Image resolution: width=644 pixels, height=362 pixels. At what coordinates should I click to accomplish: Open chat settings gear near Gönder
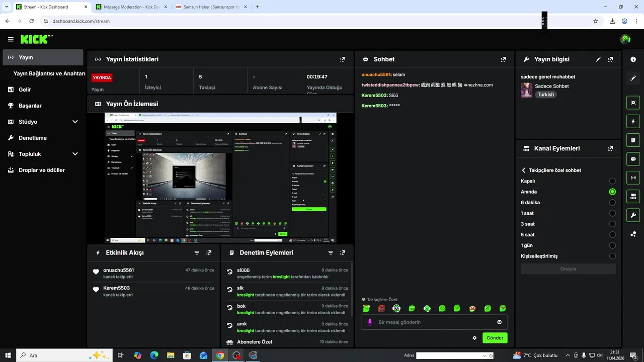(474, 338)
